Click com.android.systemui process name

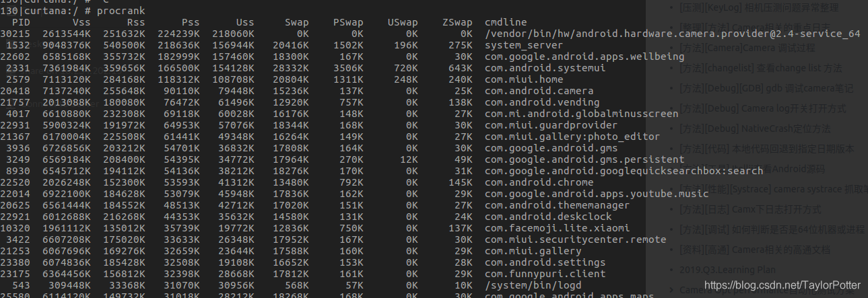545,68
